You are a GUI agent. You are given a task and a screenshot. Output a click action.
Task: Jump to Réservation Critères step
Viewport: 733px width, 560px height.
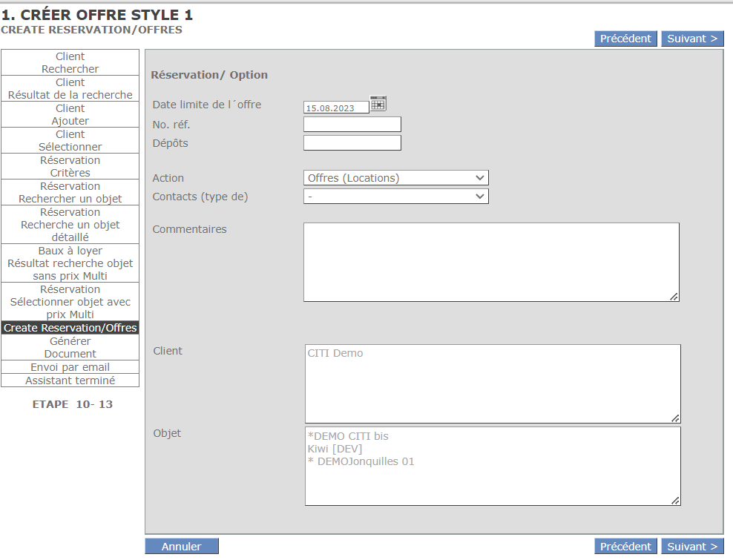[70, 167]
